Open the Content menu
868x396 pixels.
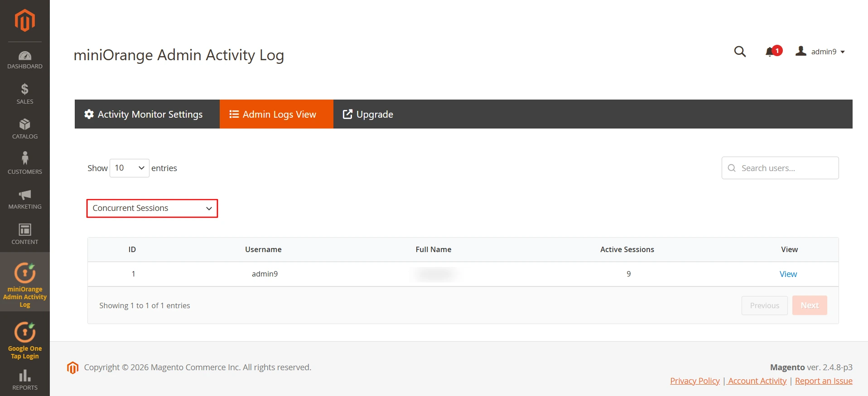click(25, 234)
